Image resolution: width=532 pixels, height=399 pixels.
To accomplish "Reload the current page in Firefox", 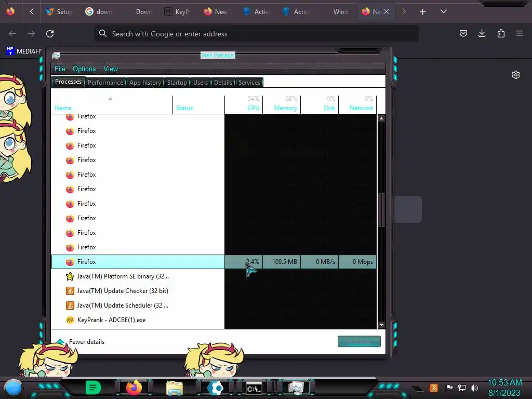I will pos(50,34).
